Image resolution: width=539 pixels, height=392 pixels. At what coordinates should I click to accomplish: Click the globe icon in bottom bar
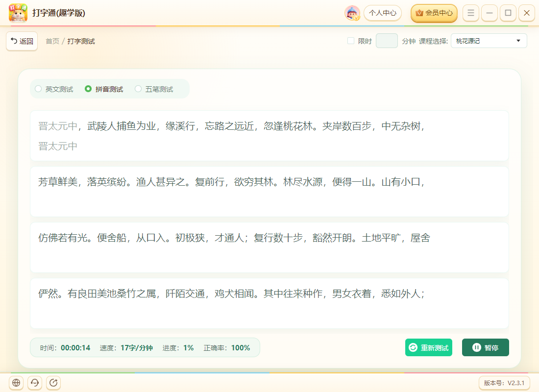(x=16, y=382)
